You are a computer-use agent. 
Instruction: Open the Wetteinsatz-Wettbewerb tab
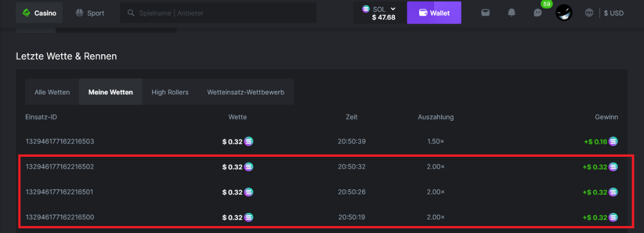[x=246, y=92]
